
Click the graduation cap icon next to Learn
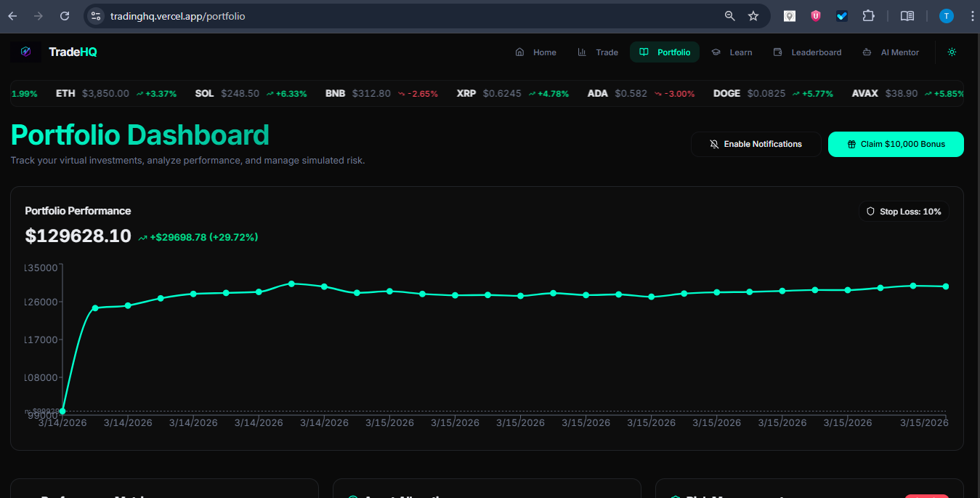click(x=716, y=52)
